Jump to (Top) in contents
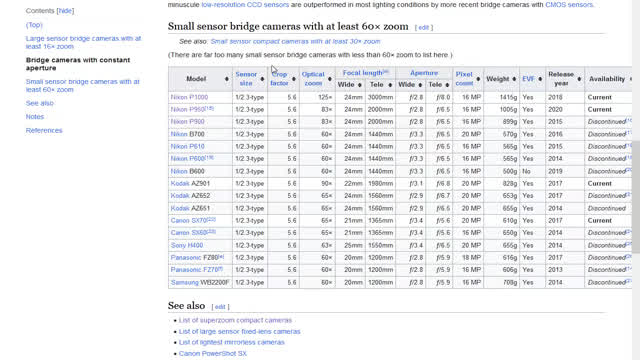640x360 pixels. [34, 25]
